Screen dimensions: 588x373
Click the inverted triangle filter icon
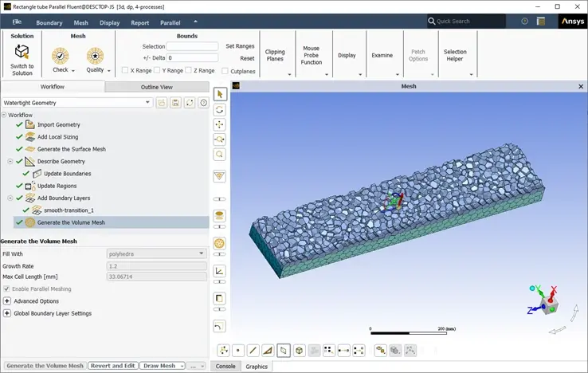coord(220,176)
